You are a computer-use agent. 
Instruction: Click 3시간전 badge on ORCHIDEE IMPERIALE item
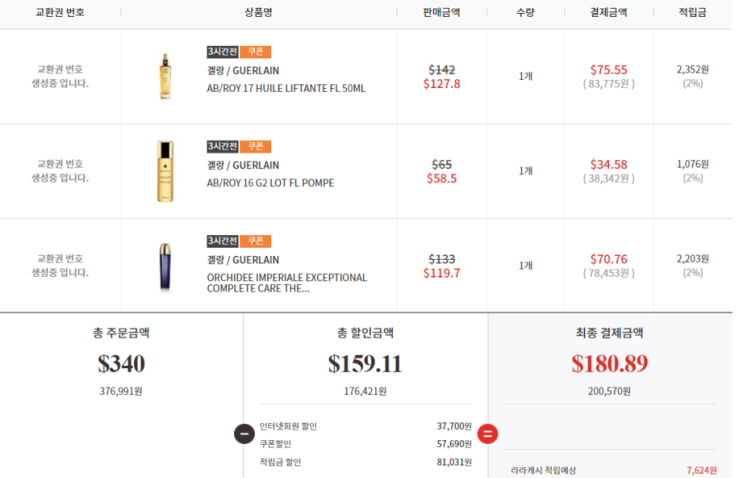(x=222, y=241)
